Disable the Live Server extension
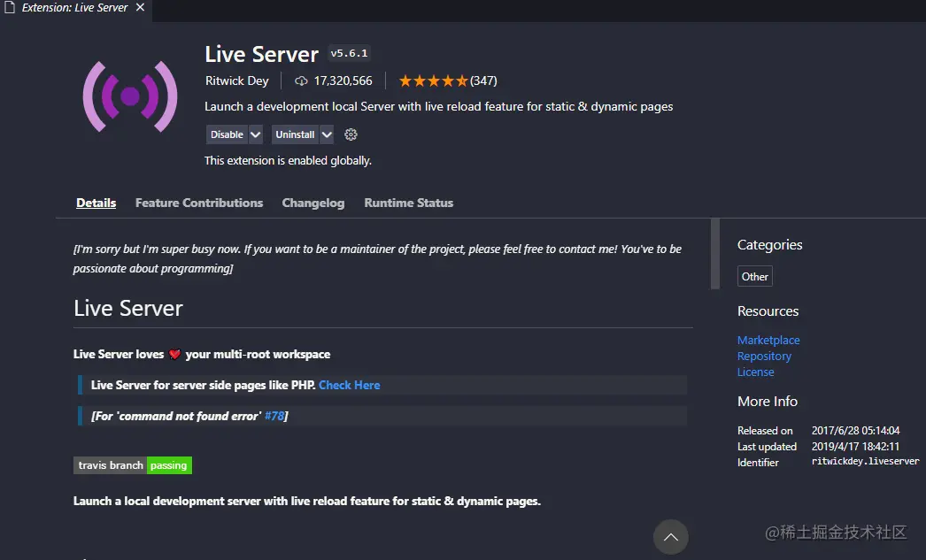Image resolution: width=926 pixels, height=560 pixels. coord(227,134)
